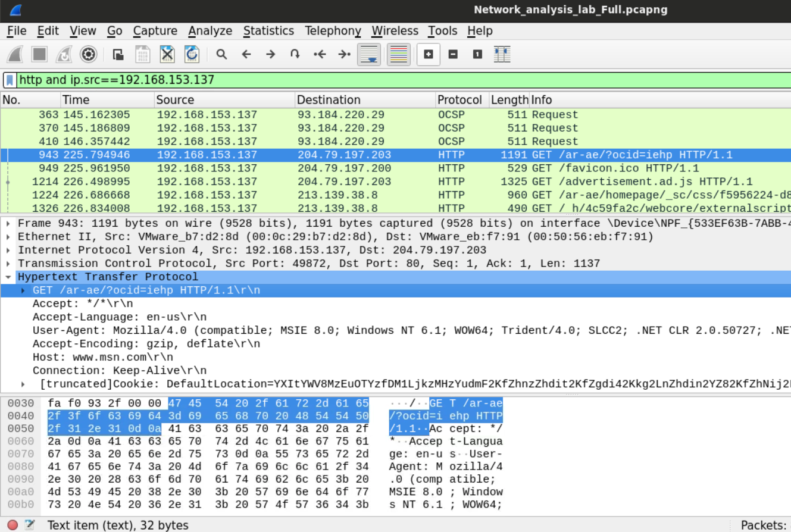Collapse the Hypertext Transfer Protocol section
Image resolution: width=791 pixels, height=532 pixels.
pyautogui.click(x=9, y=277)
